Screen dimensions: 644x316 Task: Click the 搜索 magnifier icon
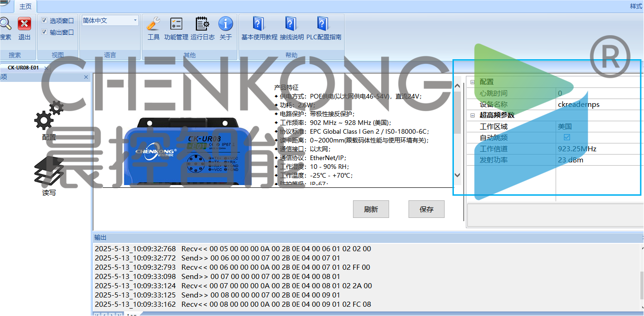click(x=5, y=24)
